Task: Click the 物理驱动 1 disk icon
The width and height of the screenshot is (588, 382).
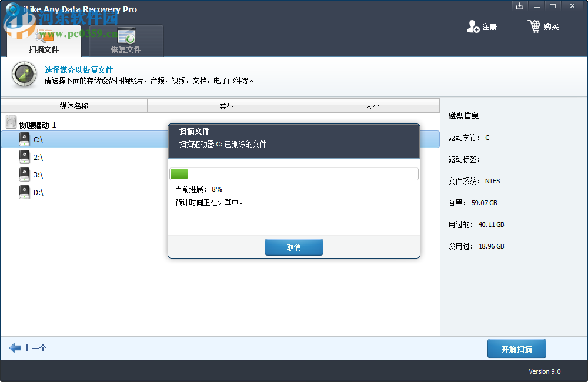Action: (11, 122)
